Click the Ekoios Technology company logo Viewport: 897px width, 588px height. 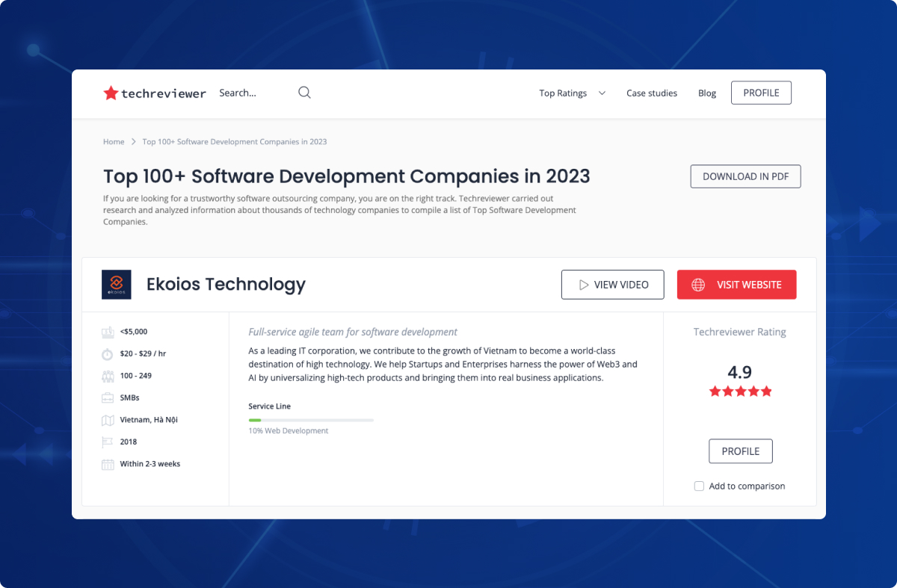pyautogui.click(x=117, y=285)
